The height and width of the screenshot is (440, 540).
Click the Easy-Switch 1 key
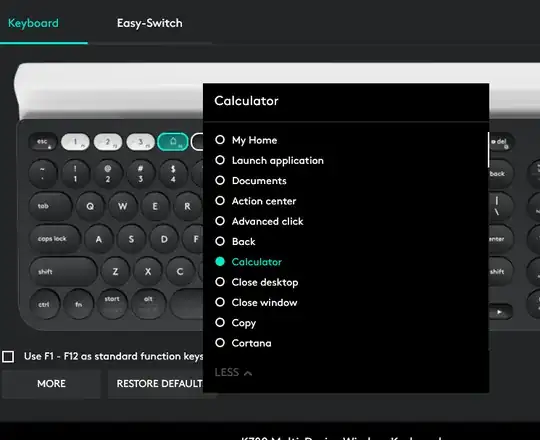tap(75, 142)
